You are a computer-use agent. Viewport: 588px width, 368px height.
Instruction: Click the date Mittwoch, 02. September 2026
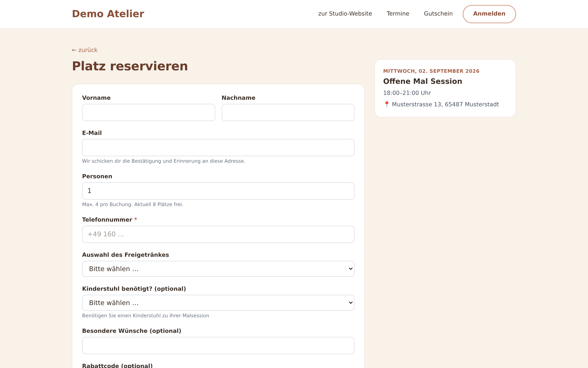(431, 71)
